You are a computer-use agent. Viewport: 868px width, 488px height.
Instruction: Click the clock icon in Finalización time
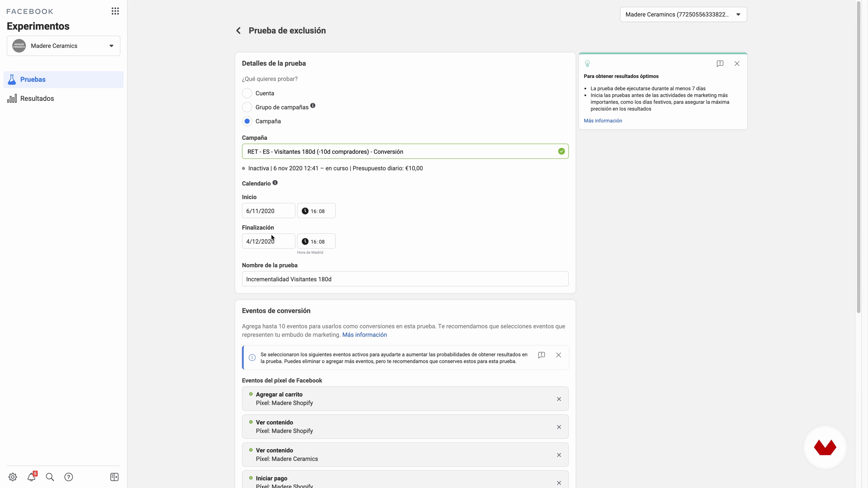[x=305, y=242]
